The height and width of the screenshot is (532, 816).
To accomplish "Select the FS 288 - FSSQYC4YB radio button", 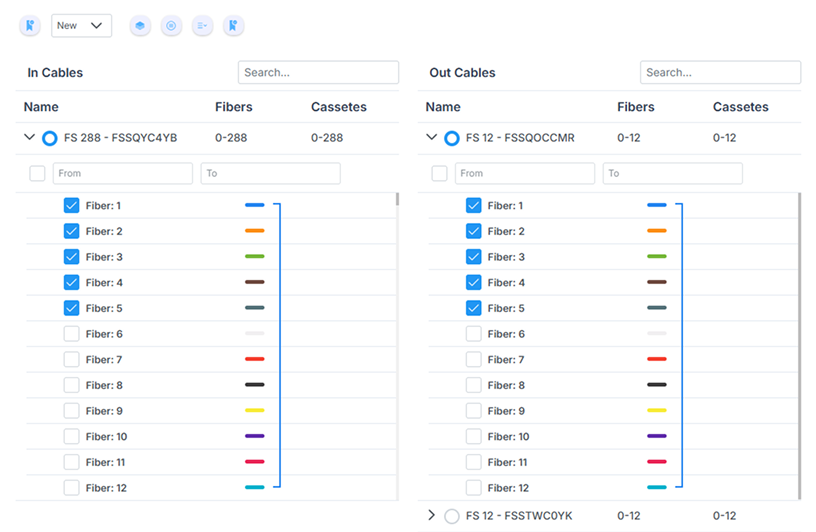I will tap(49, 138).
